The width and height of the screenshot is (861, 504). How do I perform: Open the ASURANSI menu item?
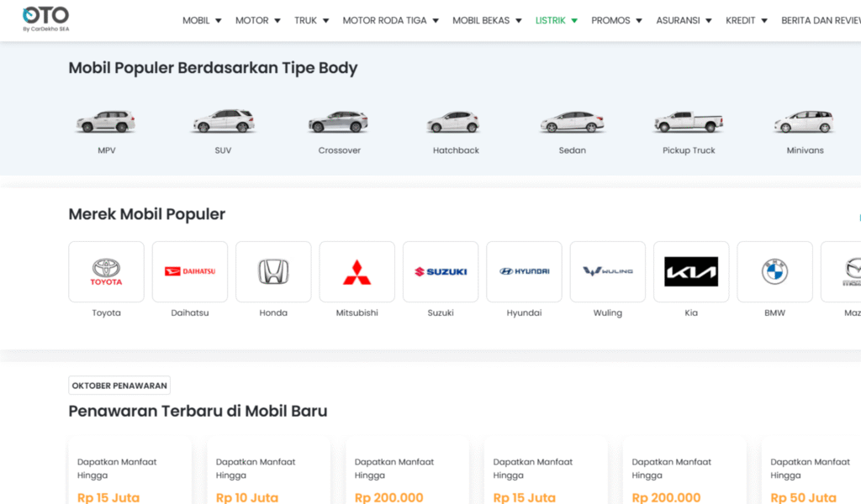pos(684,20)
